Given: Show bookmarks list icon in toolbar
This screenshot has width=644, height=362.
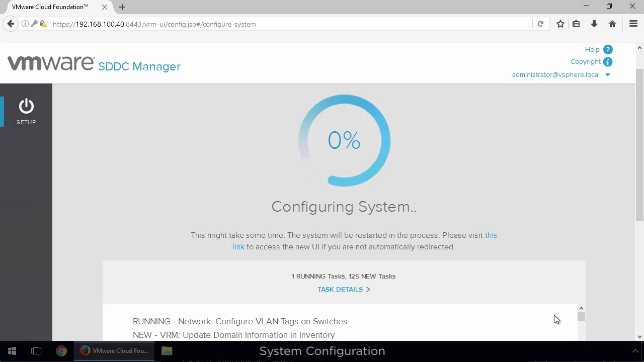Looking at the screenshot, I should (x=577, y=24).
